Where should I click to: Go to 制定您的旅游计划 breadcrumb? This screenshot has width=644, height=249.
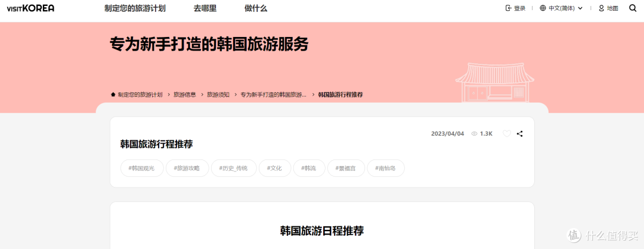click(140, 94)
